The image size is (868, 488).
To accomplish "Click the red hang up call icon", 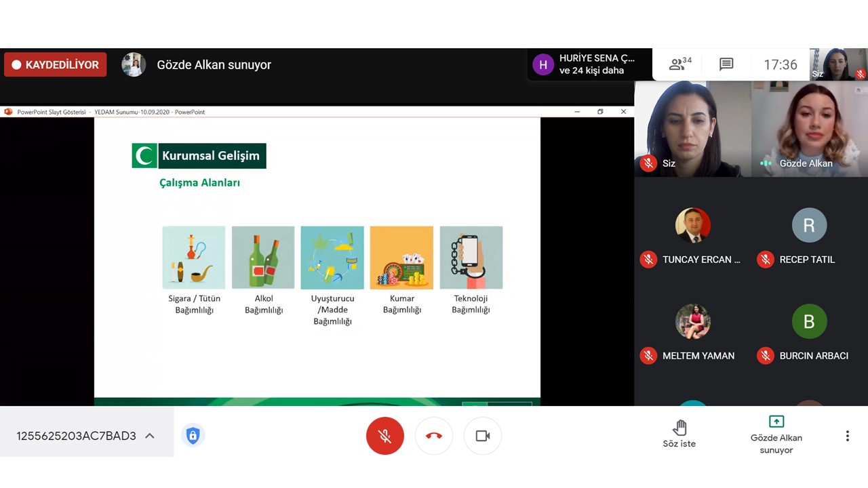I will 434,436.
